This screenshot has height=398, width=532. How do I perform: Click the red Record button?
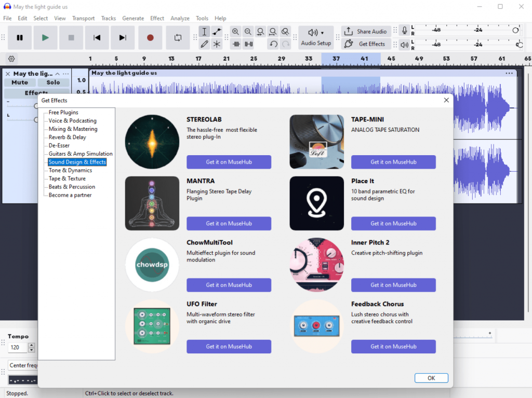point(150,37)
